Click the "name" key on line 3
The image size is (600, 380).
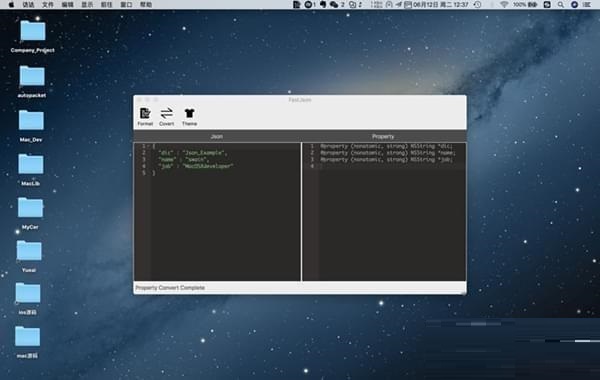coord(167,160)
